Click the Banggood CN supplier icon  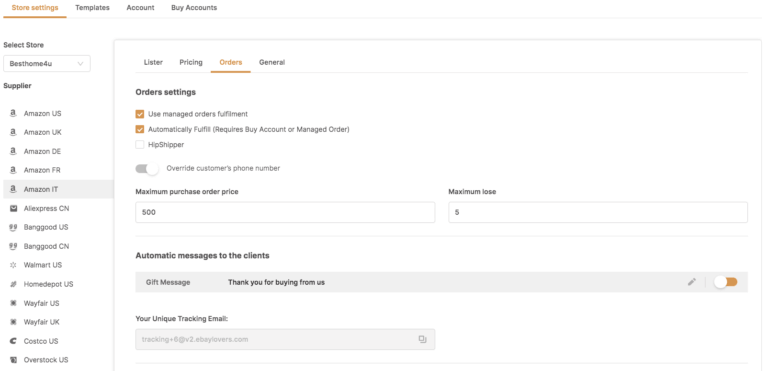(13, 246)
